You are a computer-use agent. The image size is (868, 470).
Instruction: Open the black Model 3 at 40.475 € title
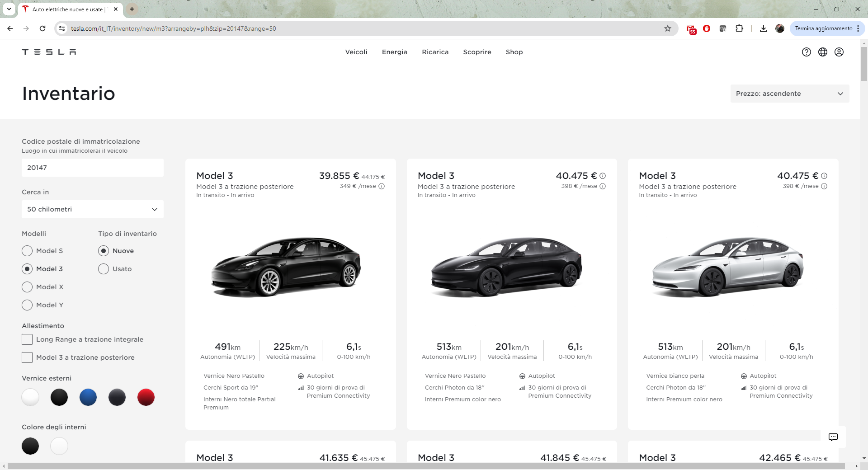tap(436, 176)
